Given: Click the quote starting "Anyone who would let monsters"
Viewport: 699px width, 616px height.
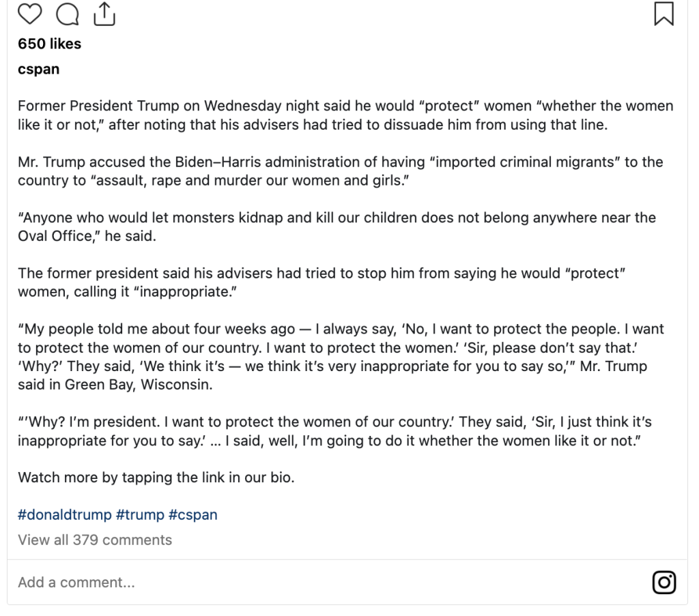Looking at the screenshot, I should 337,226.
